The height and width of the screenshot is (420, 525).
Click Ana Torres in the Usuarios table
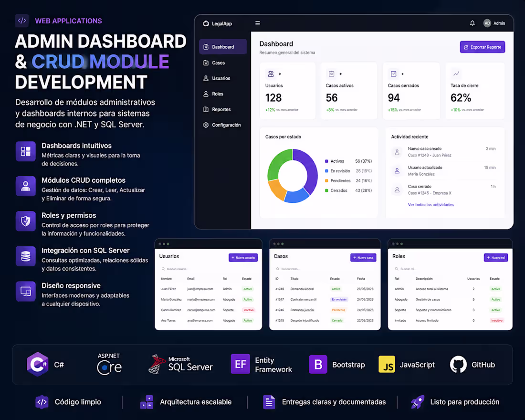click(168, 321)
